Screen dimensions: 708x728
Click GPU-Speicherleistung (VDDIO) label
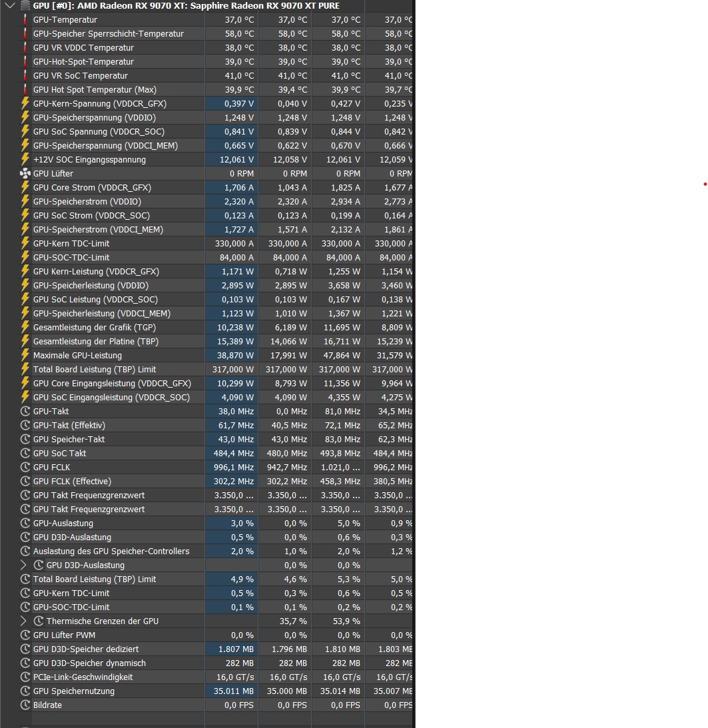point(91,285)
